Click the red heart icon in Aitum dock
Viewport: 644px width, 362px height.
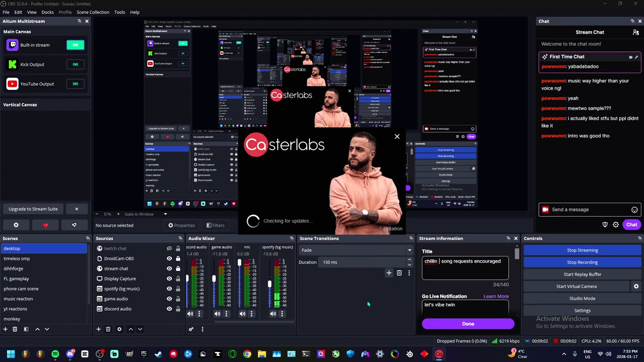(45, 225)
